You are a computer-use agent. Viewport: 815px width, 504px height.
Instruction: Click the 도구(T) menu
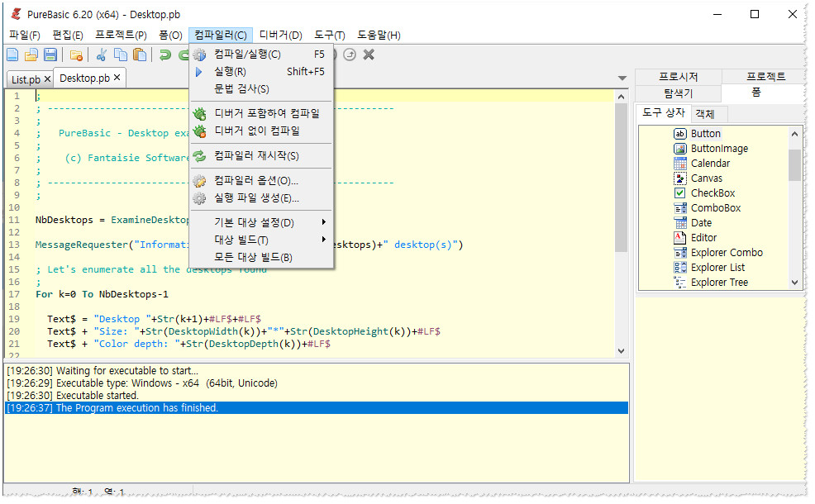[x=330, y=36]
